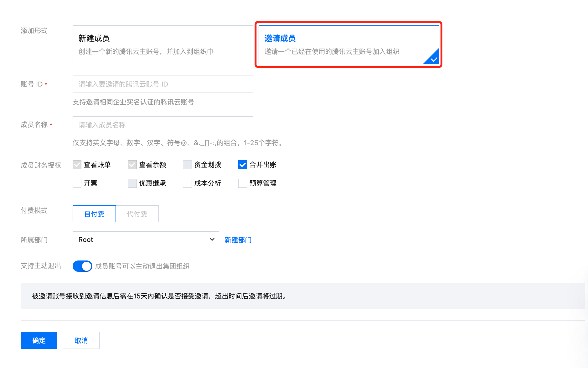Screen dimensions: 588x368
Task: Click the 被邀请账号接收到邀请信息 notice text
Action: tap(160, 296)
